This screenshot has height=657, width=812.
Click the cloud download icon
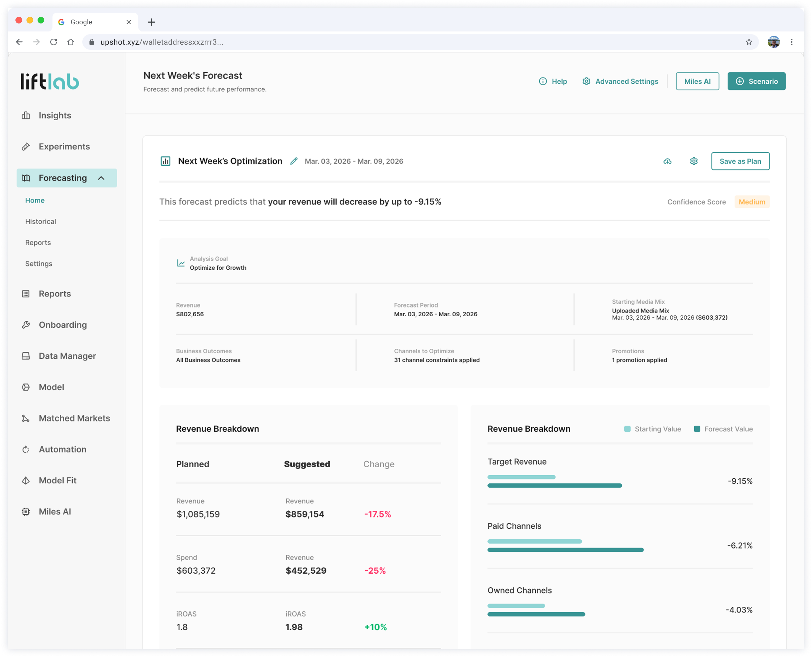667,161
